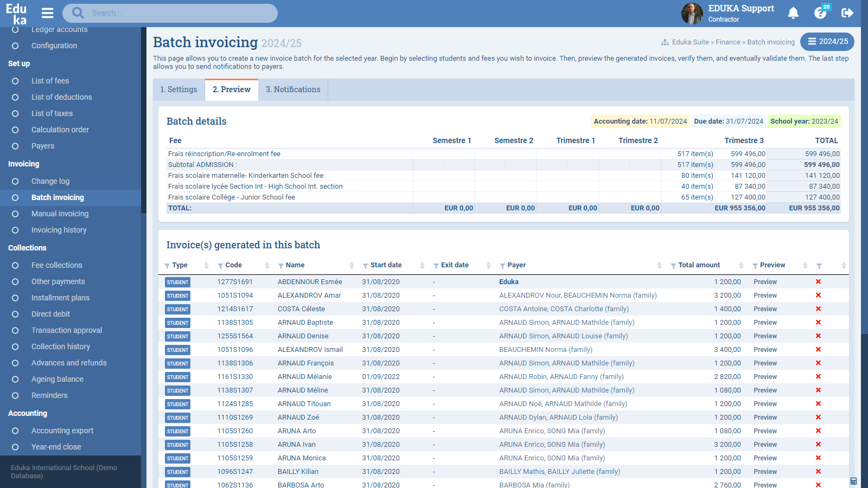
Task: Preview the ARUNA Monica invoice
Action: 765,458
